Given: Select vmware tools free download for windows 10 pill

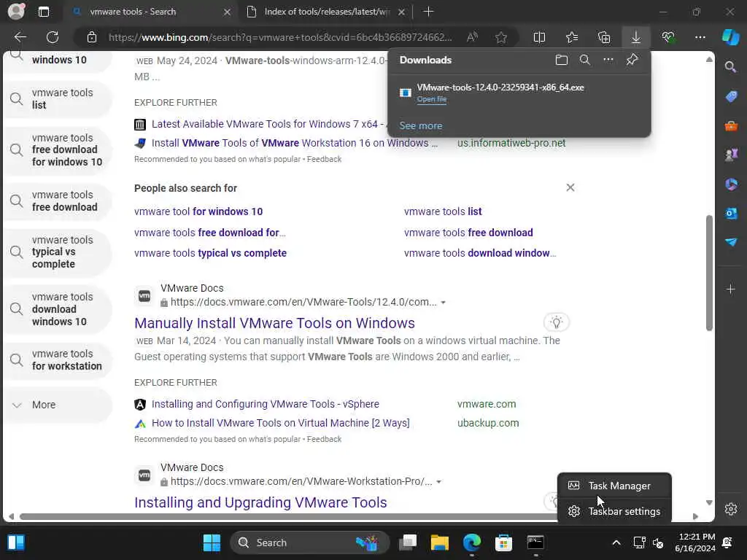Looking at the screenshot, I should pos(57,149).
